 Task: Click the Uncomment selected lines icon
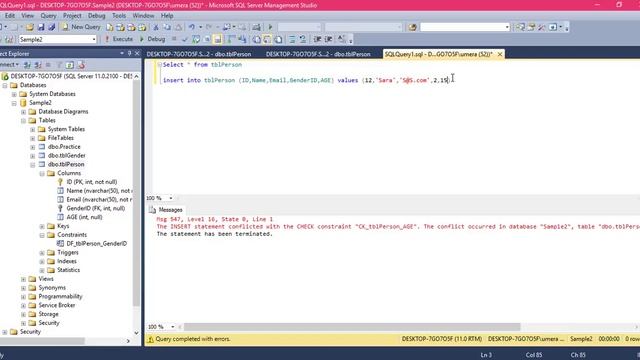coord(303,39)
